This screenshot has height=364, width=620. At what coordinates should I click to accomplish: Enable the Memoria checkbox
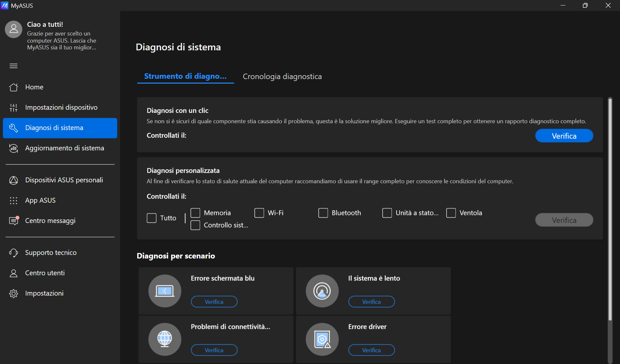click(x=195, y=213)
